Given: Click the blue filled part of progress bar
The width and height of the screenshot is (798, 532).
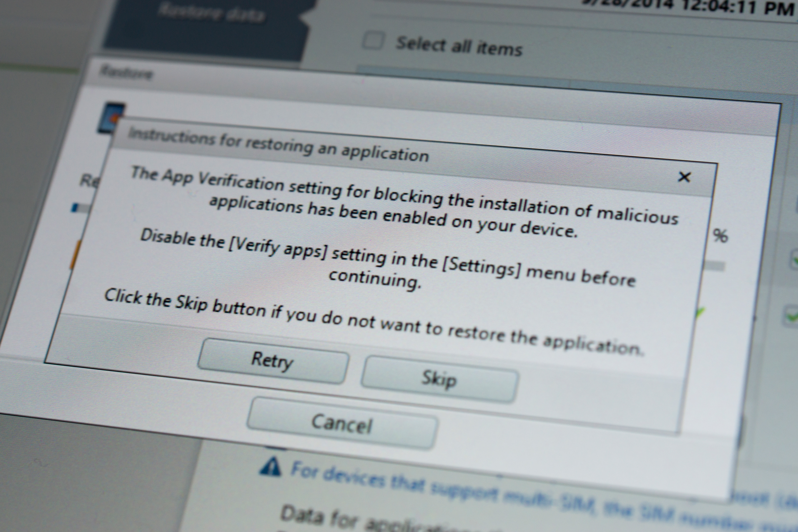Looking at the screenshot, I should click(x=74, y=207).
